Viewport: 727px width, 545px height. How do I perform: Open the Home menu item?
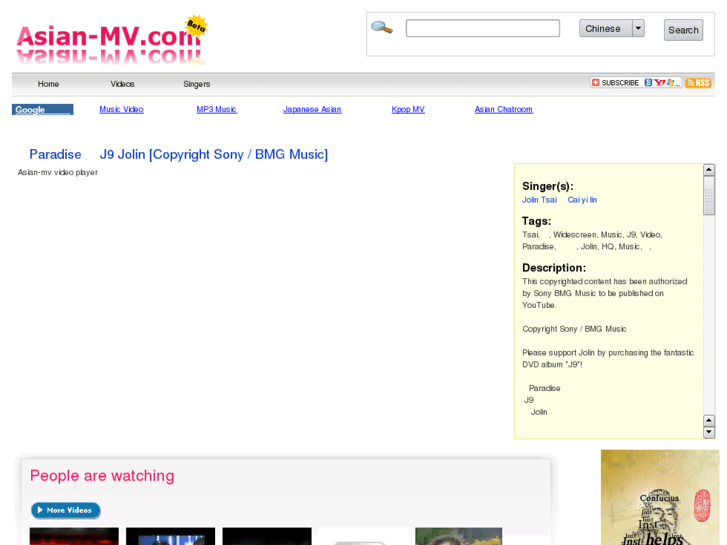pos(48,84)
